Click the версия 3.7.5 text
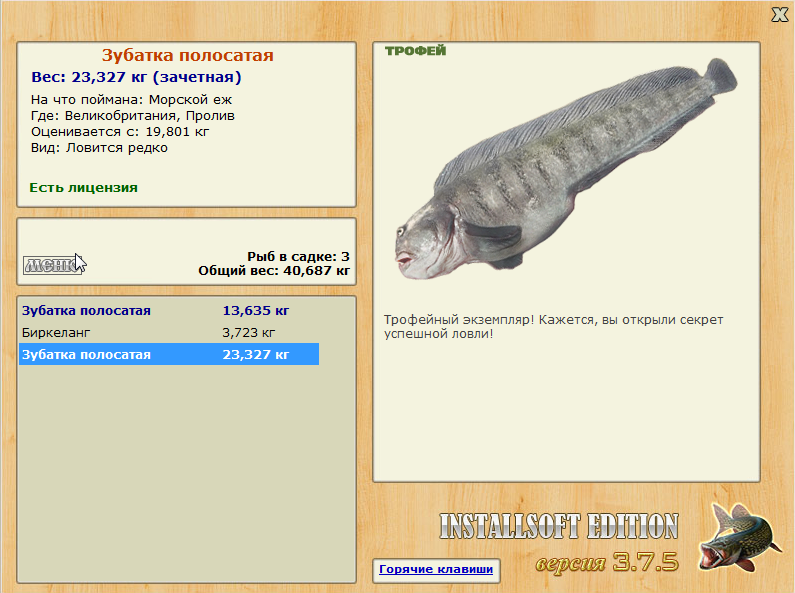The width and height of the screenshot is (795, 593). 607,562
